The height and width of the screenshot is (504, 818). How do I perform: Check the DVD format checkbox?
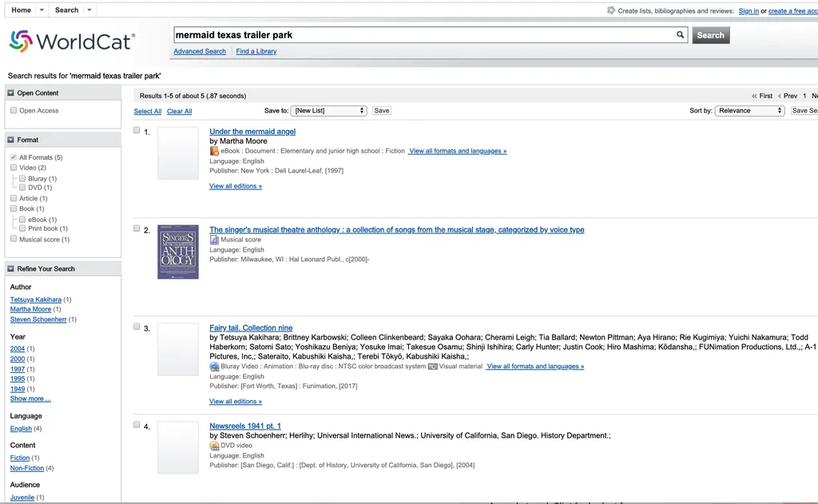(22, 188)
